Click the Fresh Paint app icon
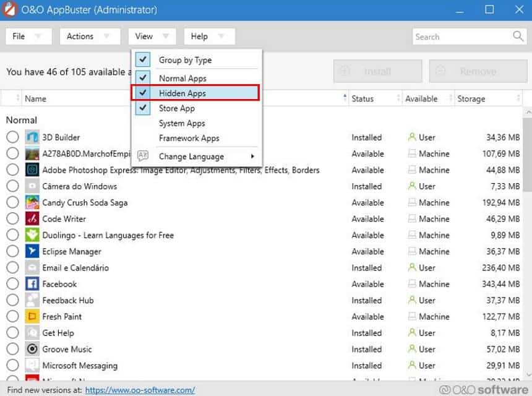The width and height of the screenshot is (532, 396). point(32,316)
